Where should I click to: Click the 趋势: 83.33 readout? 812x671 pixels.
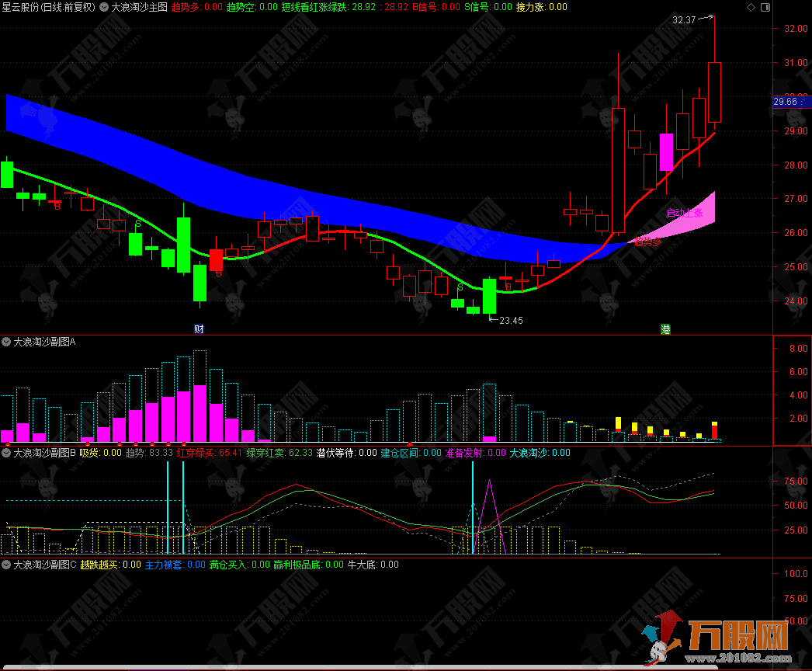pos(149,453)
